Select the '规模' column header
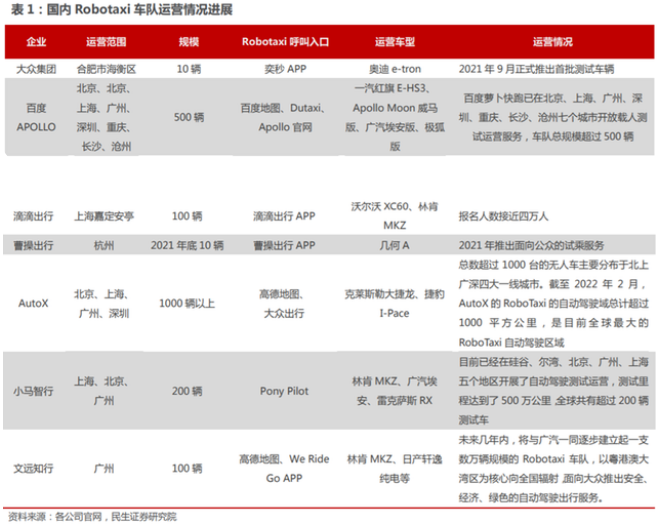 click(189, 42)
